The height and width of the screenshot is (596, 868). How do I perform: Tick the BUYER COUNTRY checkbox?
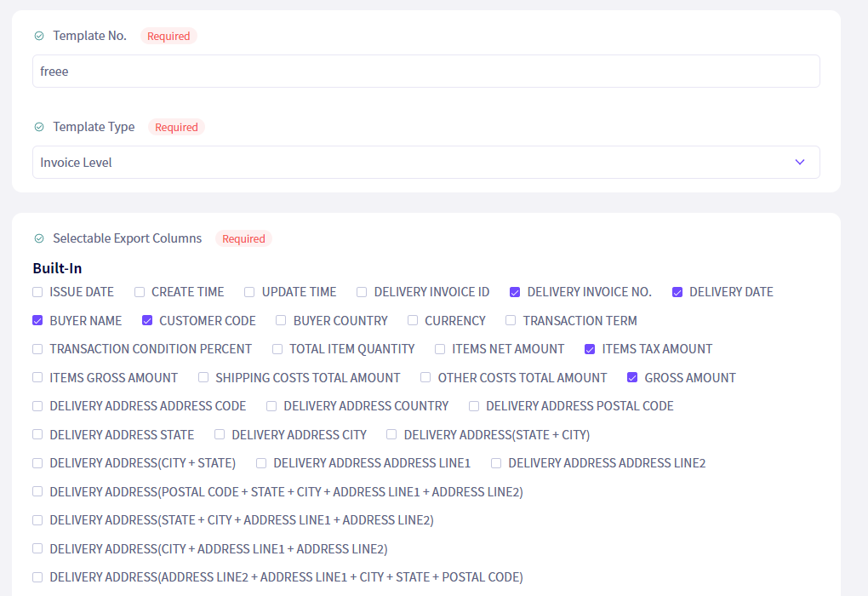(281, 320)
